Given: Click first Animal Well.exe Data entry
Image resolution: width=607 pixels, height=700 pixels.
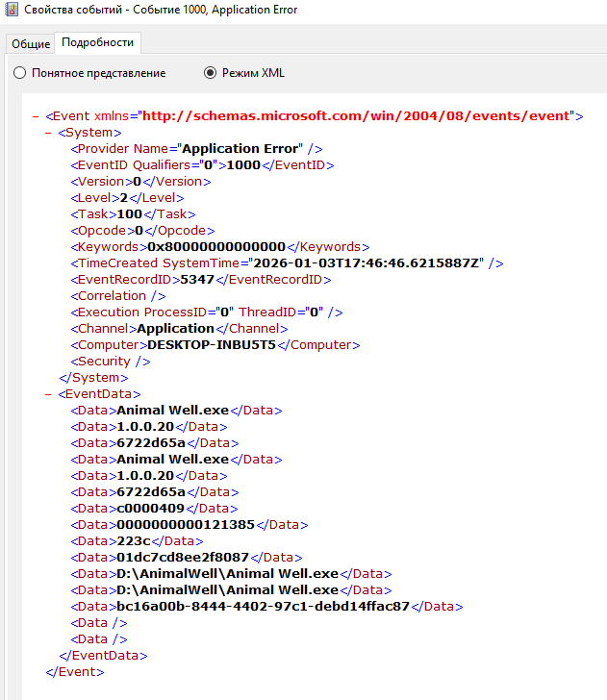Looking at the screenshot, I should (176, 411).
